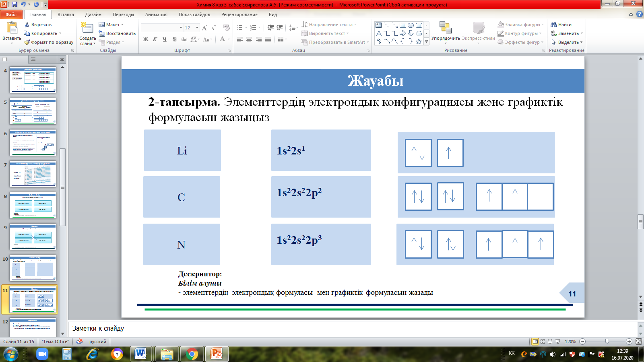Decrease font size with the small A
This screenshot has width=644, height=362.
[x=213, y=28]
